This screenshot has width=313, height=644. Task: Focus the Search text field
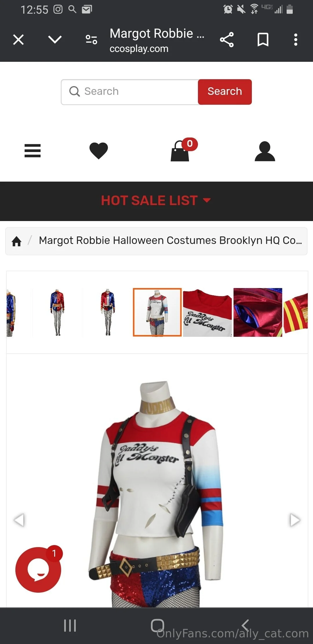(x=130, y=92)
